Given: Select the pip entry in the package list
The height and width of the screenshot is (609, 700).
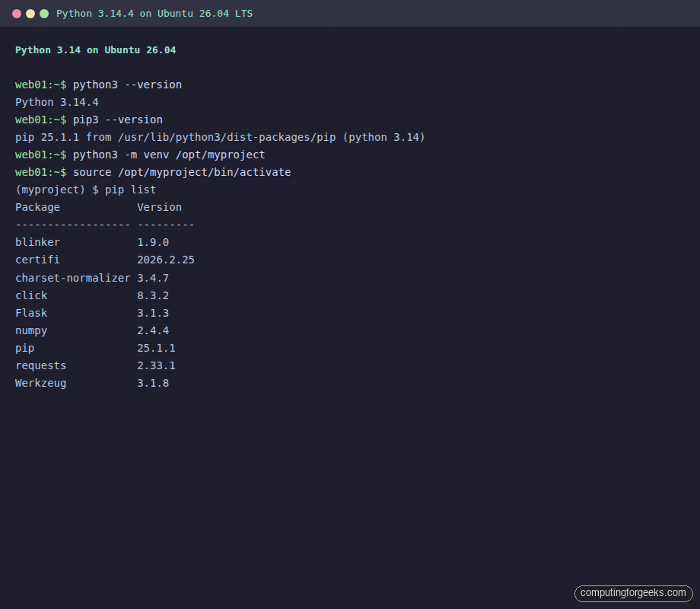Looking at the screenshot, I should 24,348.
